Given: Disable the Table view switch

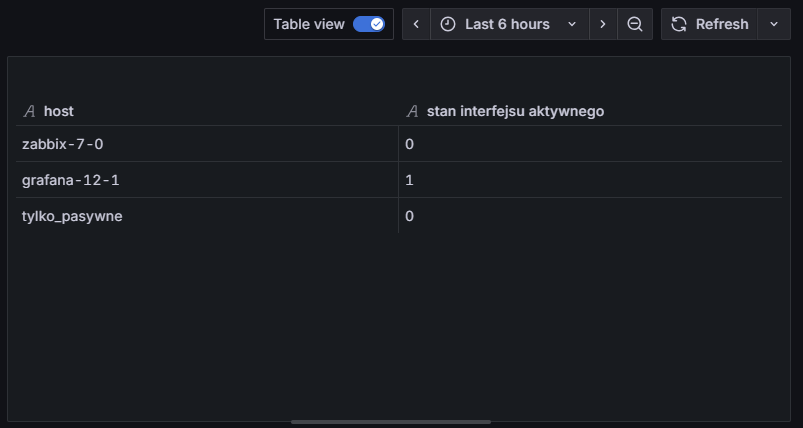Looking at the screenshot, I should point(369,24).
